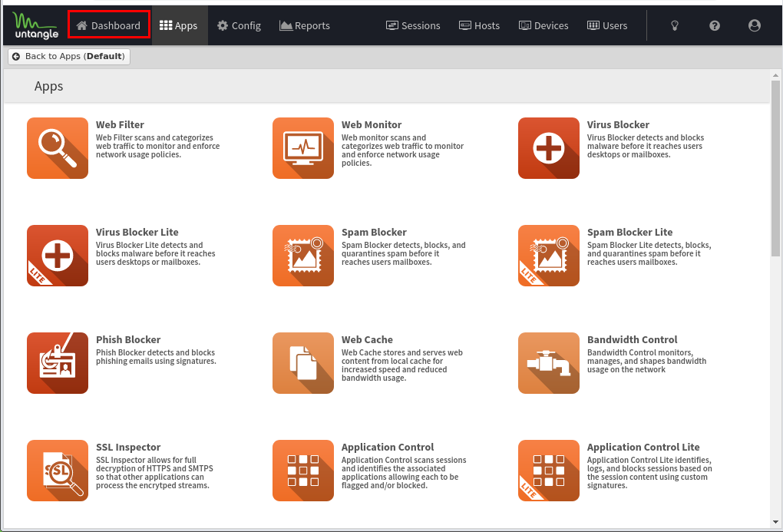Select the Spam Blocker stamp icon
Image resolution: width=783 pixels, height=532 pixels.
point(303,256)
